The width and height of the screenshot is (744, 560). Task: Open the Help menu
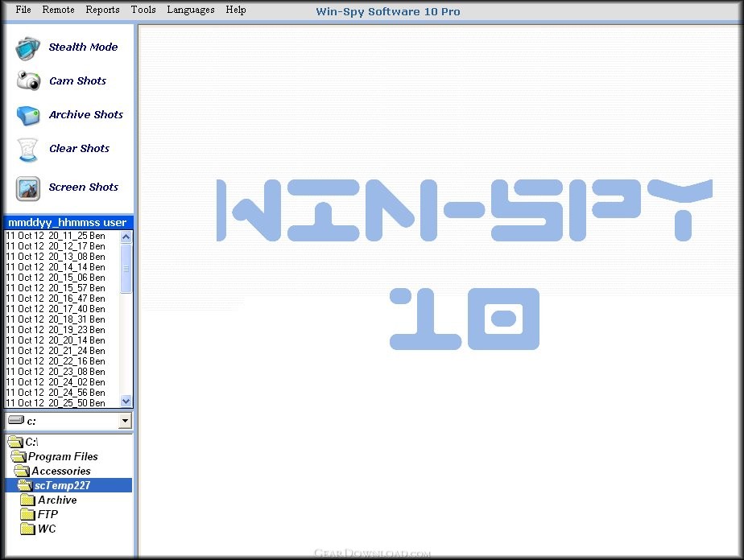click(236, 10)
